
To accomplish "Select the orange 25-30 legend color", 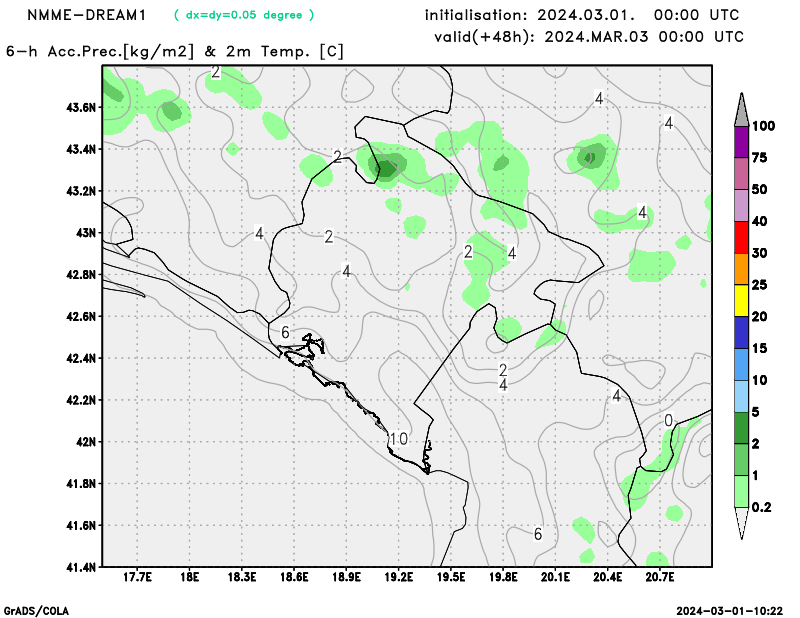I will (741, 269).
